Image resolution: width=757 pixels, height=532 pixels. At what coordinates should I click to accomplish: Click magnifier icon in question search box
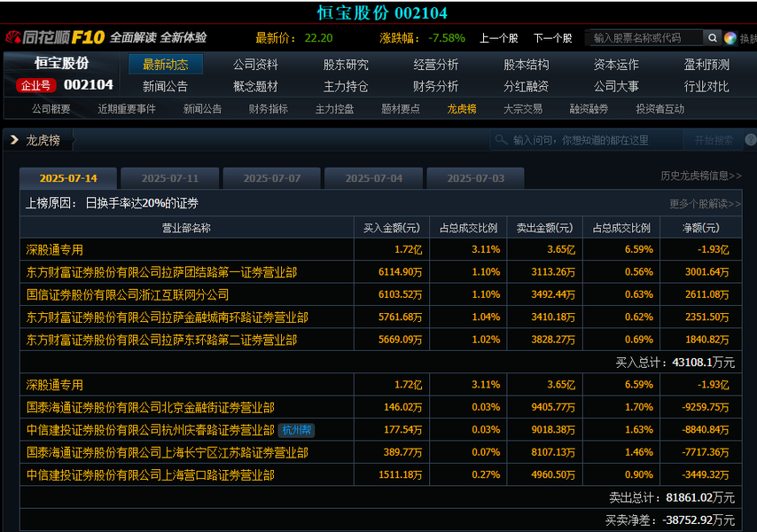coord(502,140)
